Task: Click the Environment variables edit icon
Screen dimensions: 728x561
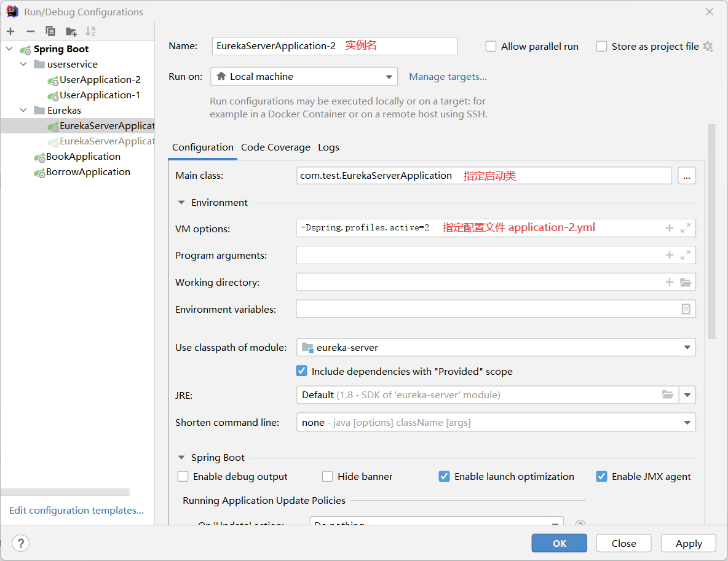Action: tap(686, 309)
